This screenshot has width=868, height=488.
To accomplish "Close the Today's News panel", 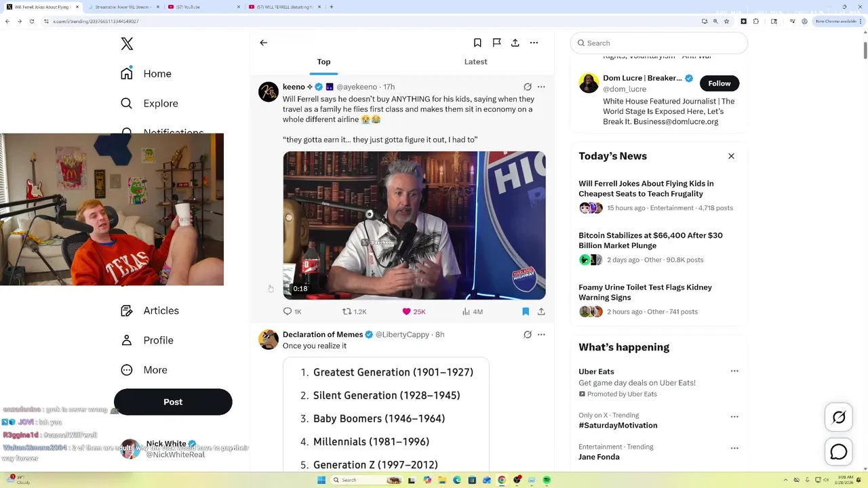I will (x=731, y=156).
